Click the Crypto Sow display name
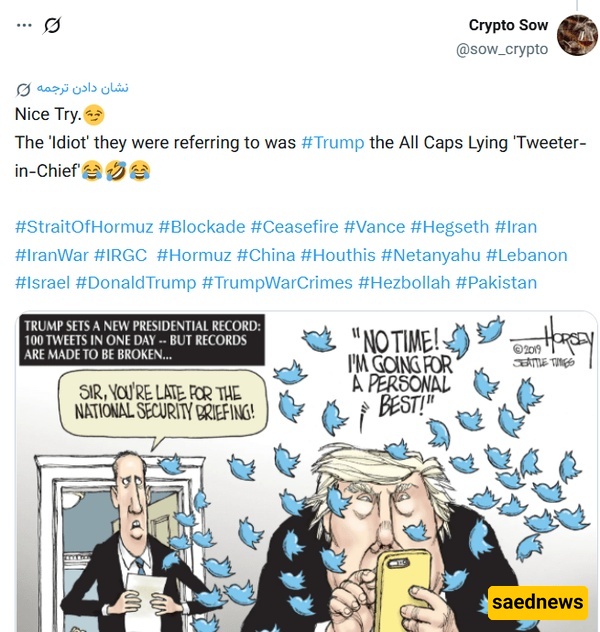 [x=508, y=25]
